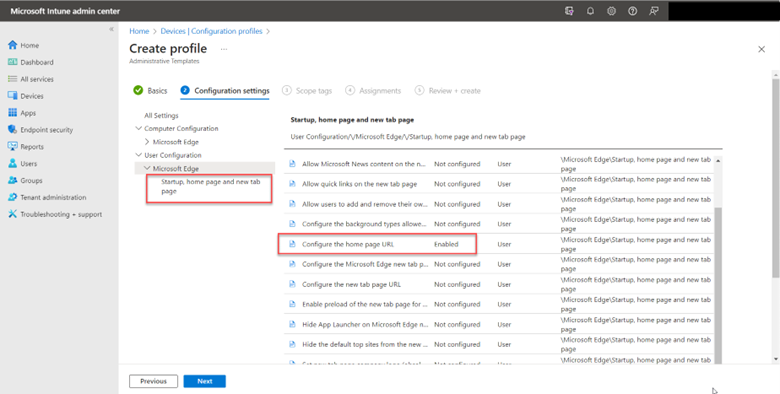
Task: Click the Devices icon in sidebar
Action: click(x=12, y=96)
